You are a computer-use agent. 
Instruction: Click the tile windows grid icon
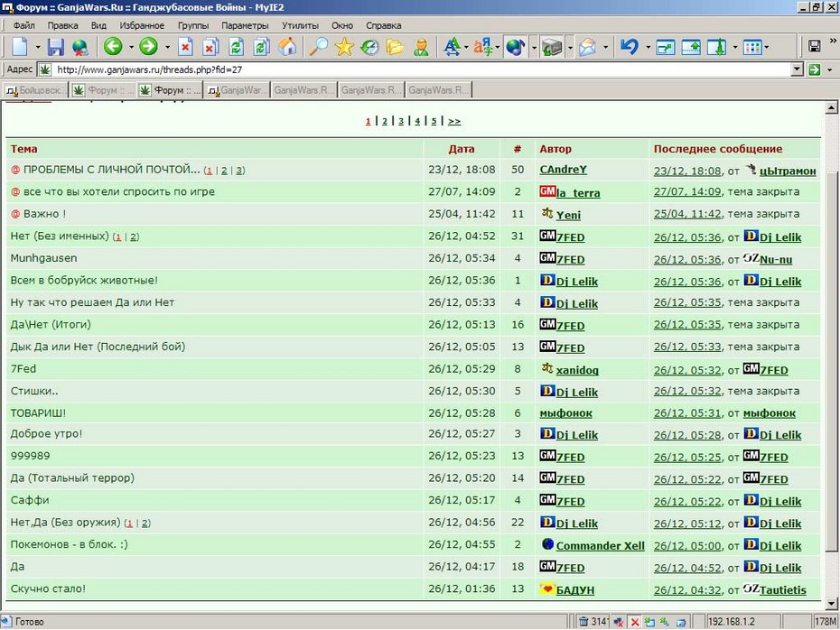click(752, 47)
